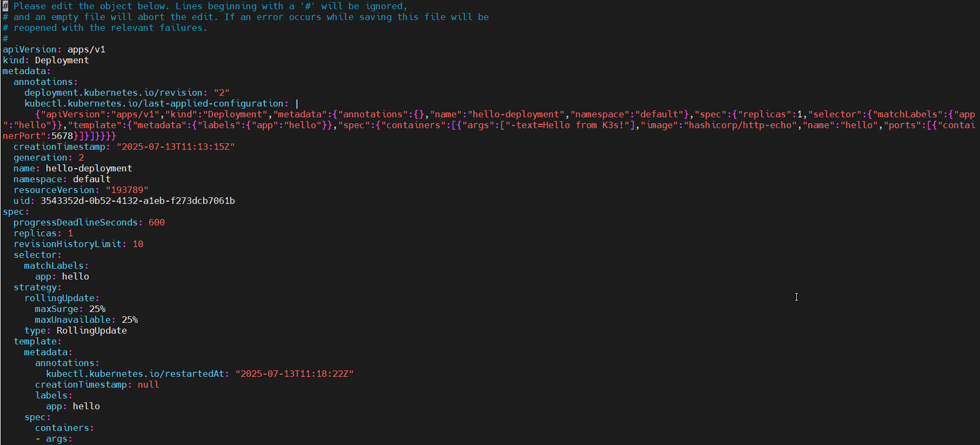The image size is (980, 445).
Task: Click progressDeadlineSeconds value 600
Action: point(157,222)
